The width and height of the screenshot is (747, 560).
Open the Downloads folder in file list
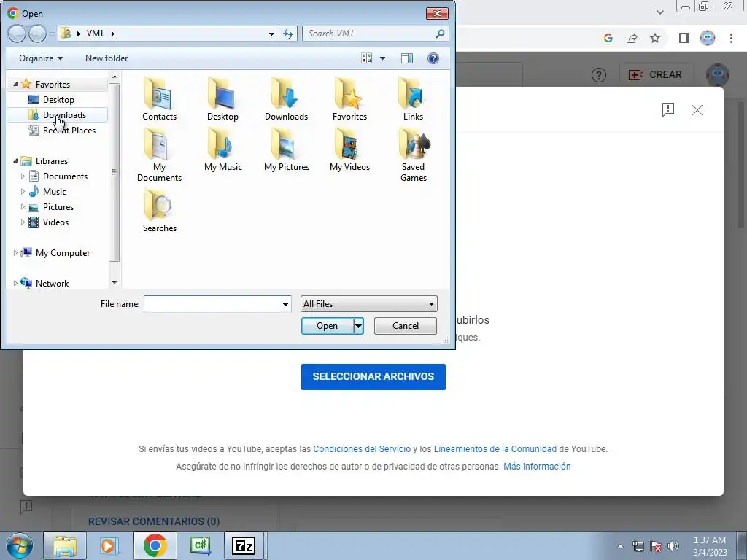coord(286,99)
